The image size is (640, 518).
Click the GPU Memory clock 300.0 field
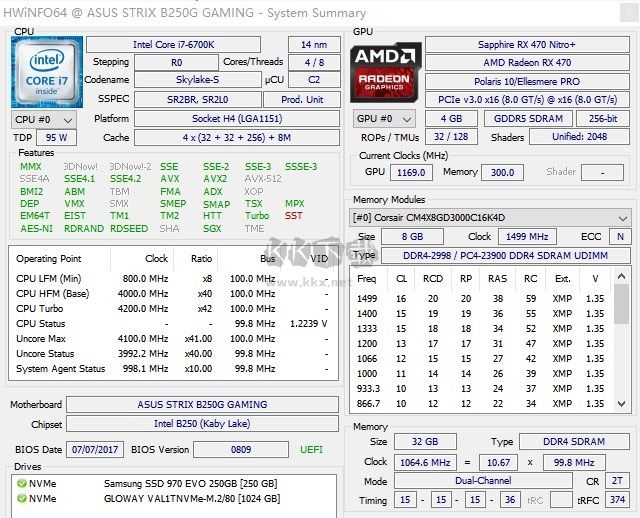pos(502,172)
